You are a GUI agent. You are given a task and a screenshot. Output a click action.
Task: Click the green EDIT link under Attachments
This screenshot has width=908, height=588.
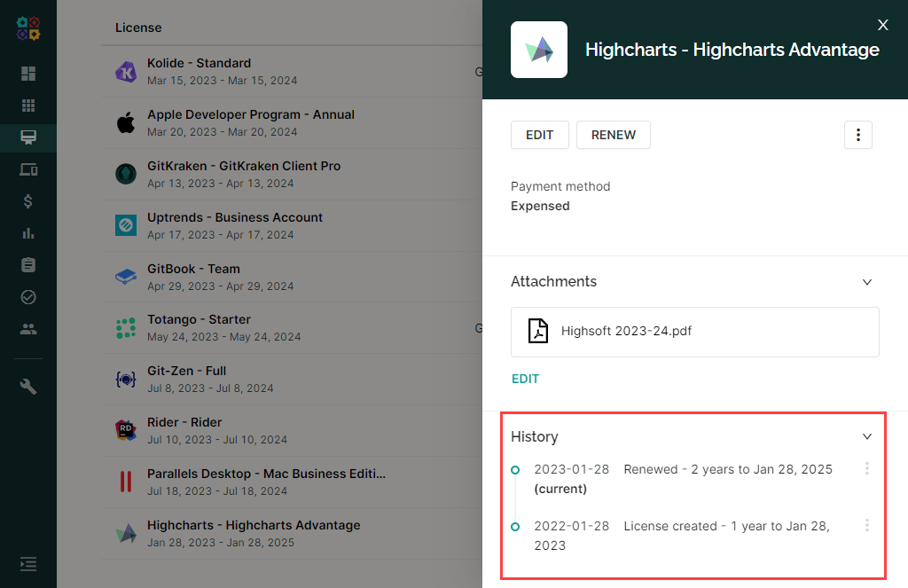(x=525, y=379)
